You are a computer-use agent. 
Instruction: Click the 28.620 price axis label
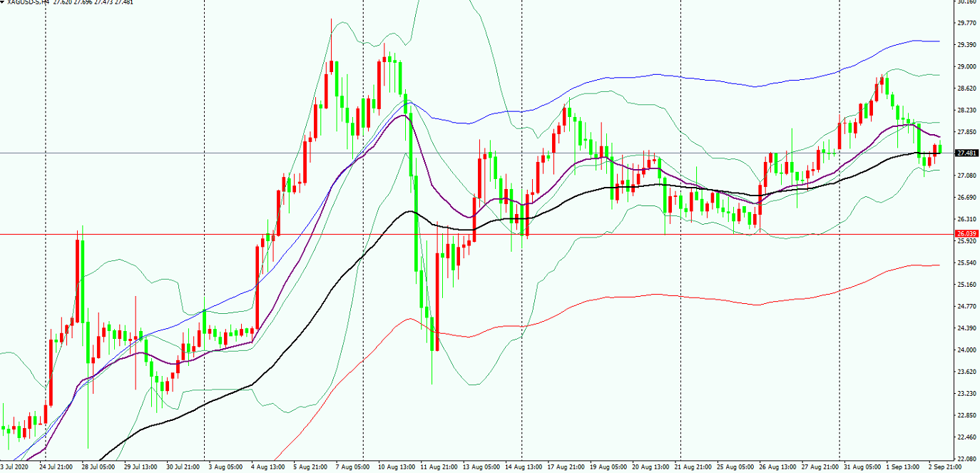point(966,88)
